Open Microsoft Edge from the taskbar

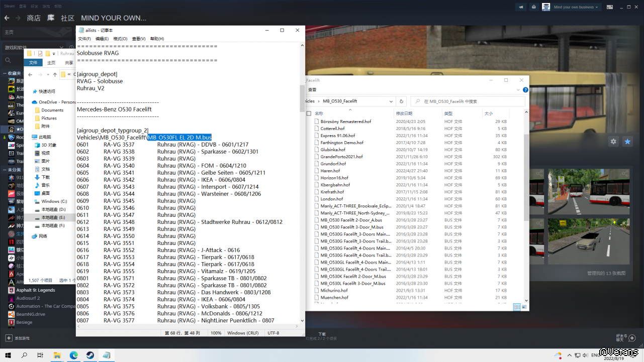point(73,355)
